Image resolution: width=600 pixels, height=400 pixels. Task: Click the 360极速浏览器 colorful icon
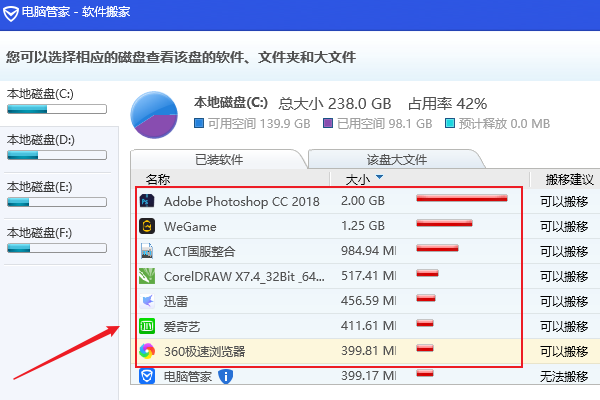pos(146,351)
